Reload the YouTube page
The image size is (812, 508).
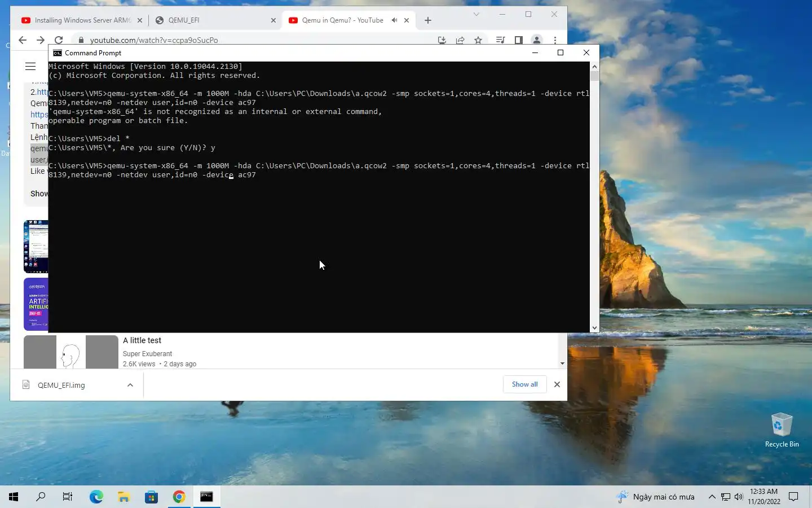coord(59,40)
